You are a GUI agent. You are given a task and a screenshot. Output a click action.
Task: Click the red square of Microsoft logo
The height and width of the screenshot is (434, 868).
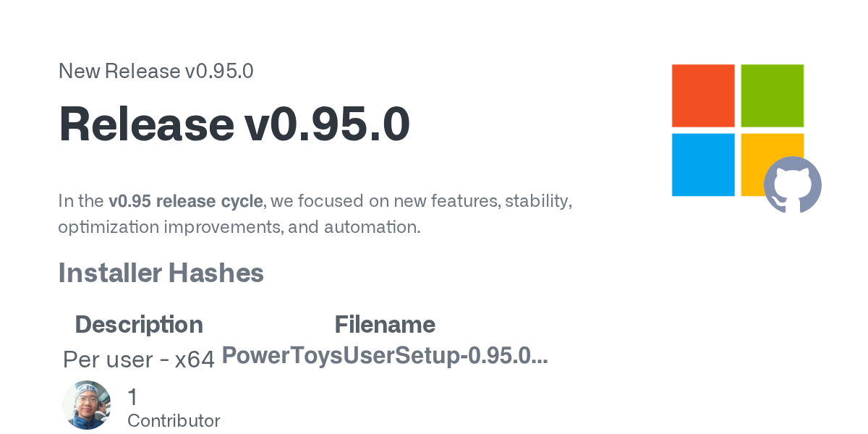tap(703, 95)
